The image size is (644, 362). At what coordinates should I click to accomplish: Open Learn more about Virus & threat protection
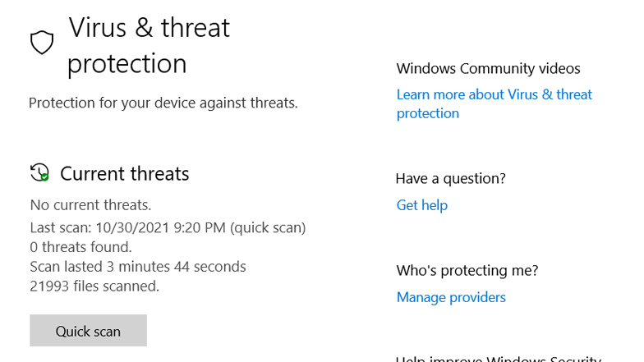click(x=494, y=103)
